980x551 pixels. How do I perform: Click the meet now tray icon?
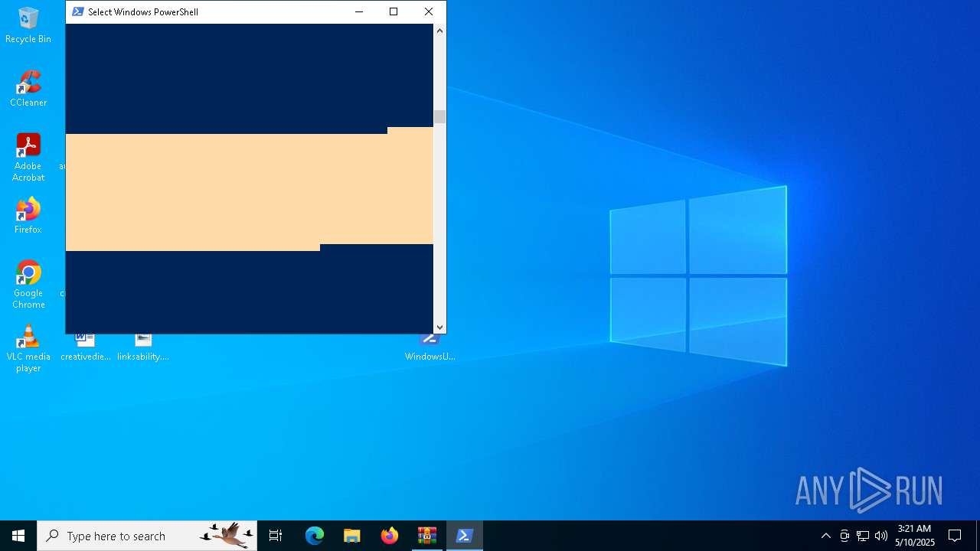[844, 536]
